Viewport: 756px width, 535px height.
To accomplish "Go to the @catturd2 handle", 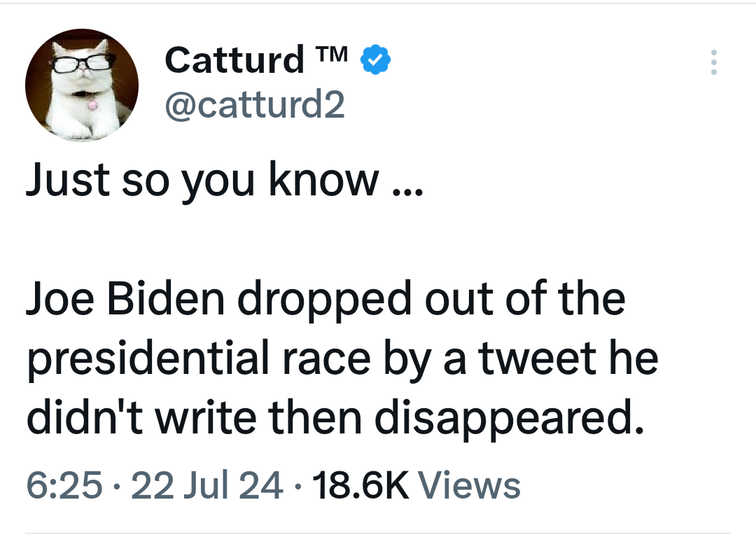I will point(254,105).
